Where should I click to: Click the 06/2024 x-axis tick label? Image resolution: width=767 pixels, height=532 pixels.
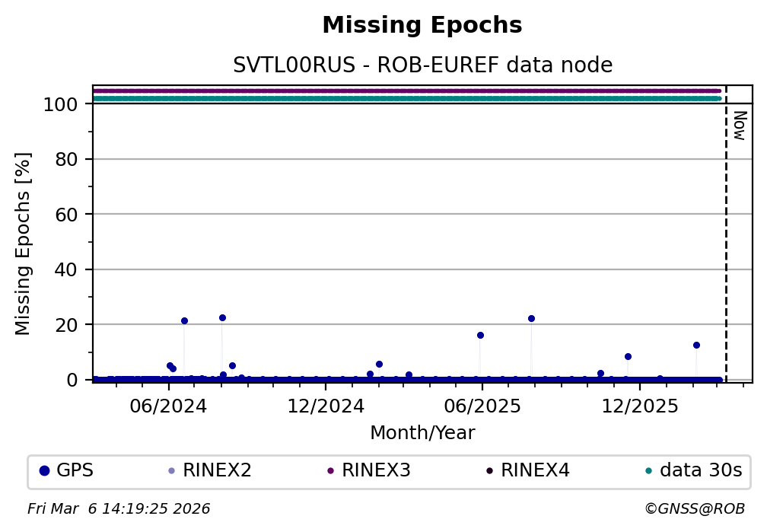click(168, 406)
